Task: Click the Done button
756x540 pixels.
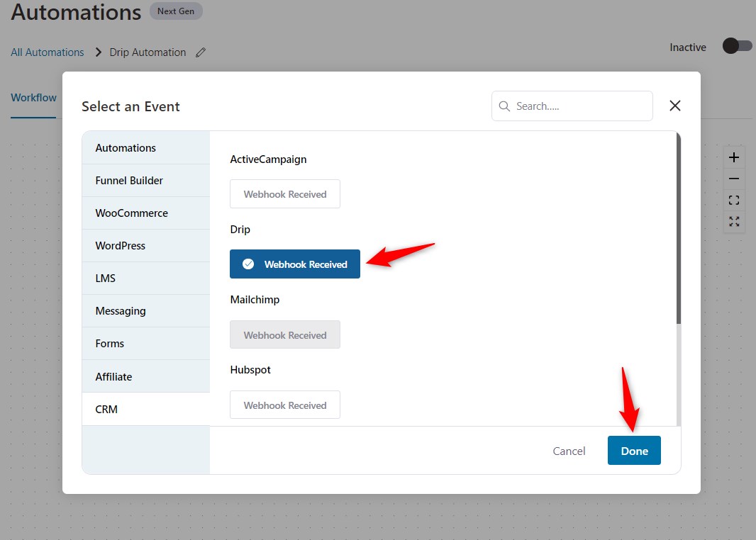Action: [x=634, y=451]
